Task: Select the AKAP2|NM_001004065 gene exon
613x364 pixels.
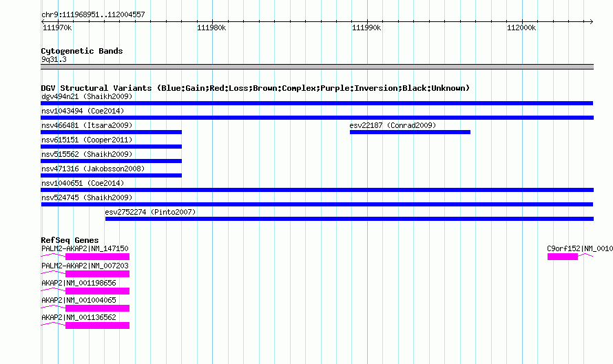Action: tap(97, 308)
